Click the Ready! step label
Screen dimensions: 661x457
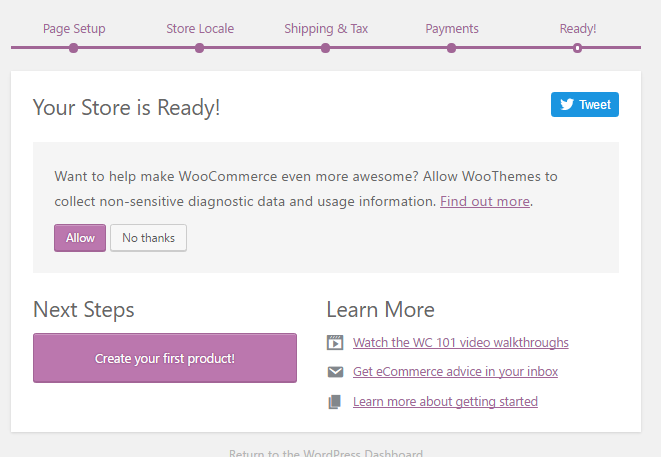[x=578, y=29]
